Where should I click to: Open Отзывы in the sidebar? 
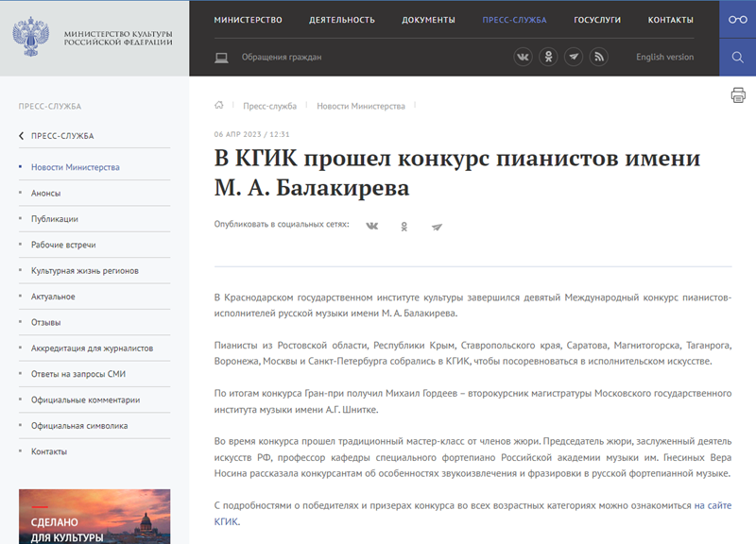[45, 322]
